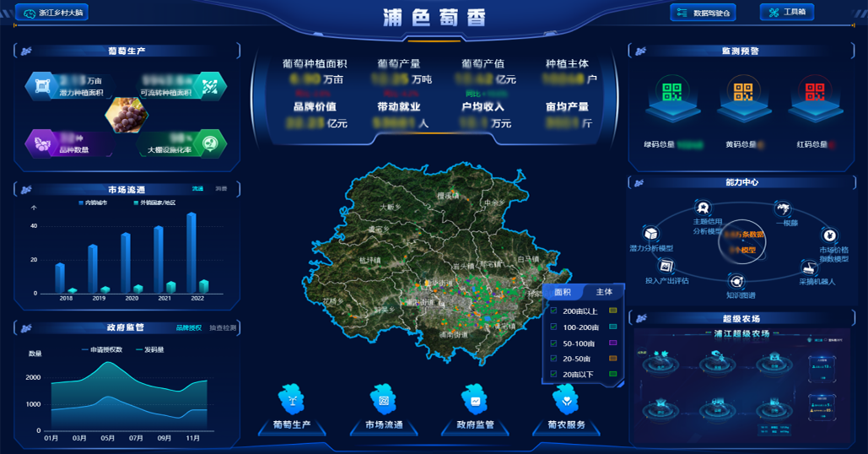The image size is (868, 454).
Task: Uncheck the 20亩以下 checkbox
Action: [553, 374]
